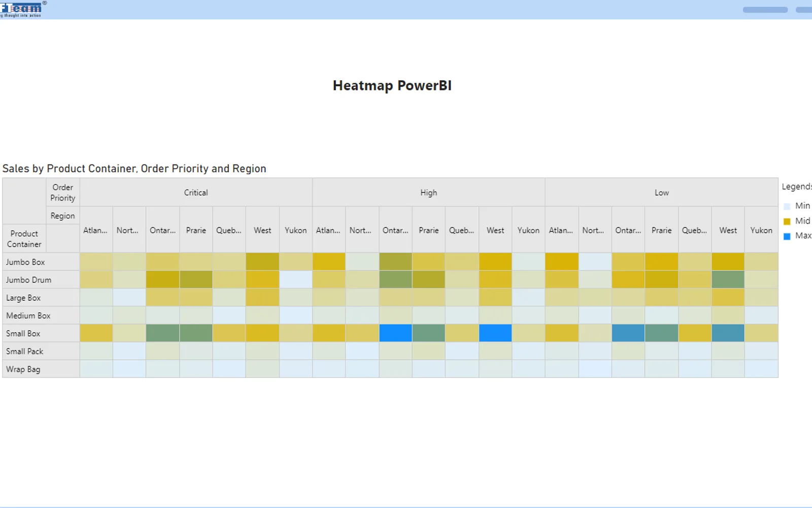
Task: Click the Mid legend color swatch
Action: point(787,221)
